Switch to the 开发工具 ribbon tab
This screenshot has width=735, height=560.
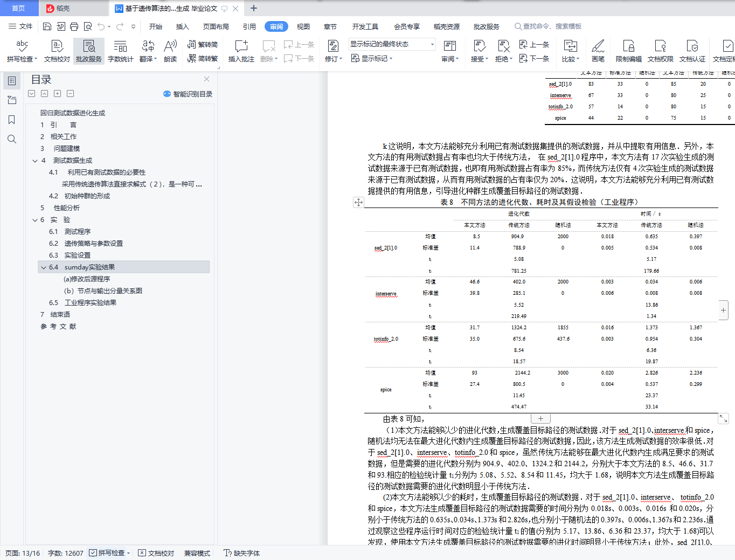click(x=365, y=26)
